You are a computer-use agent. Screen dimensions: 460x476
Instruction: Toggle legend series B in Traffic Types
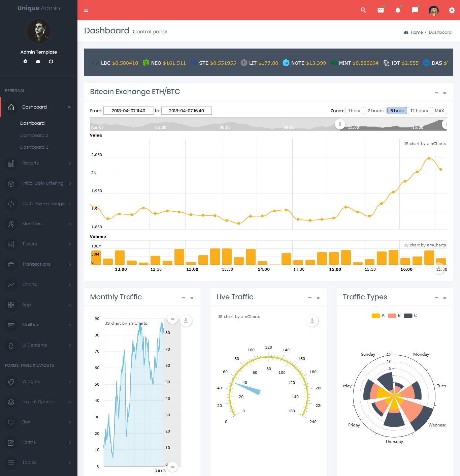(x=394, y=316)
